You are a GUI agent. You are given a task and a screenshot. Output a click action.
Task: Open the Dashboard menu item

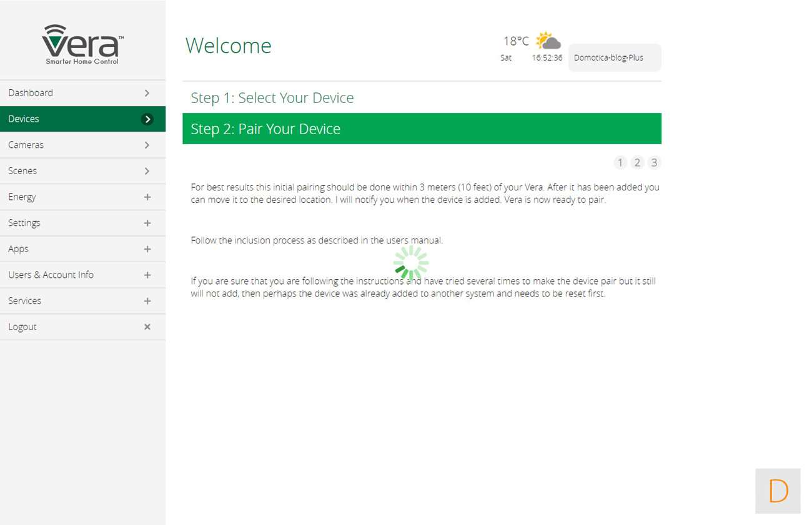[31, 93]
